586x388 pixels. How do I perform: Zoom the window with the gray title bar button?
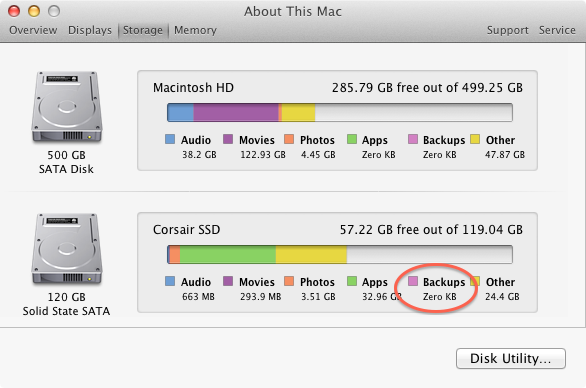tap(54, 11)
